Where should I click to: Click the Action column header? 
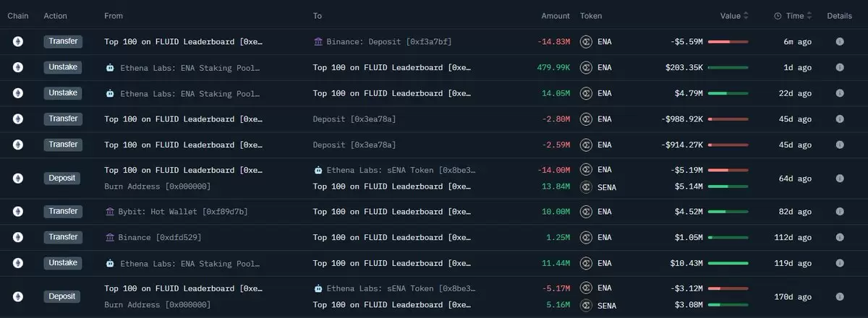pyautogui.click(x=55, y=16)
